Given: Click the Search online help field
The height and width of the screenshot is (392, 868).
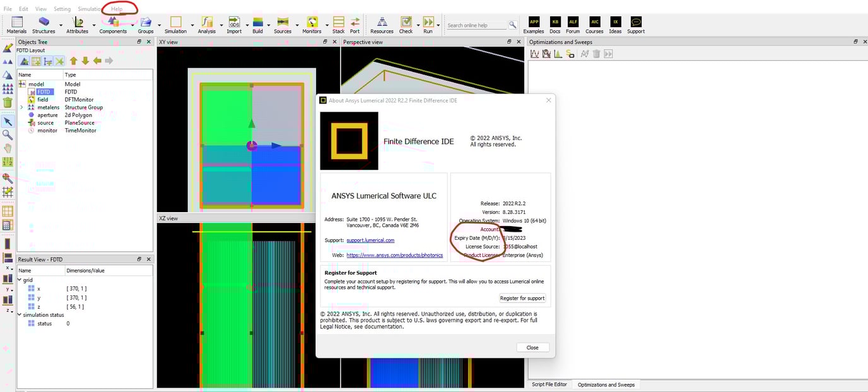Looking at the screenshot, I should pos(476,25).
